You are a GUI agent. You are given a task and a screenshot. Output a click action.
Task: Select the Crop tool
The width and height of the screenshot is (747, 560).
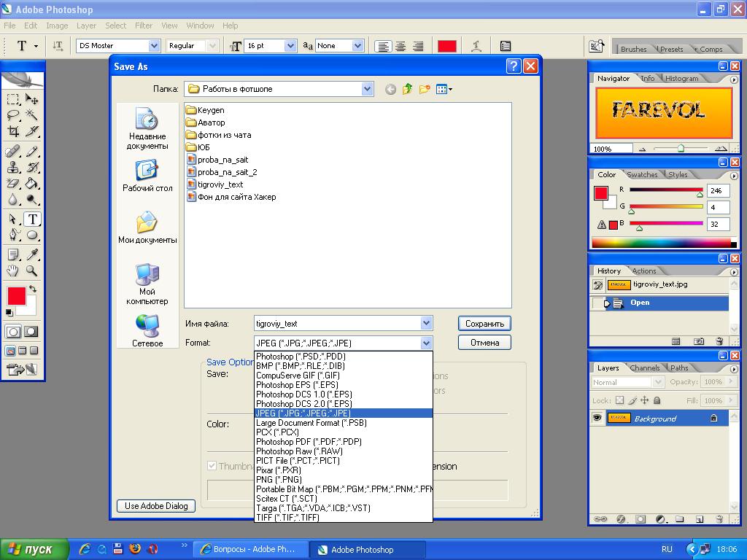coord(13,131)
